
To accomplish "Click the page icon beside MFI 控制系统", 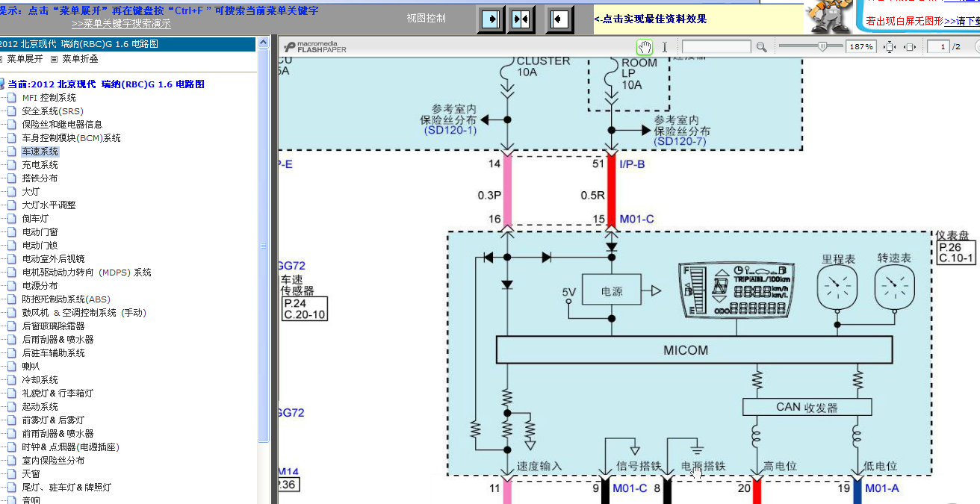I will [x=11, y=98].
